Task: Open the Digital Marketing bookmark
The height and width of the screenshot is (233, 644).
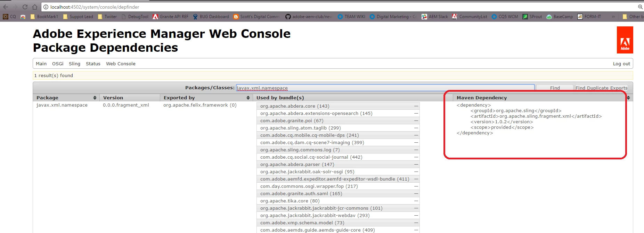Action: 393,17
